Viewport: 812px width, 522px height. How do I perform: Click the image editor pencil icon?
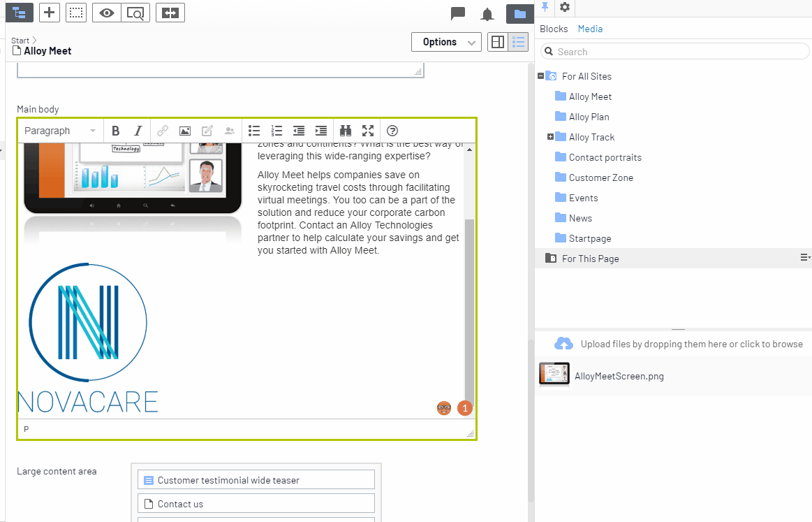click(207, 131)
